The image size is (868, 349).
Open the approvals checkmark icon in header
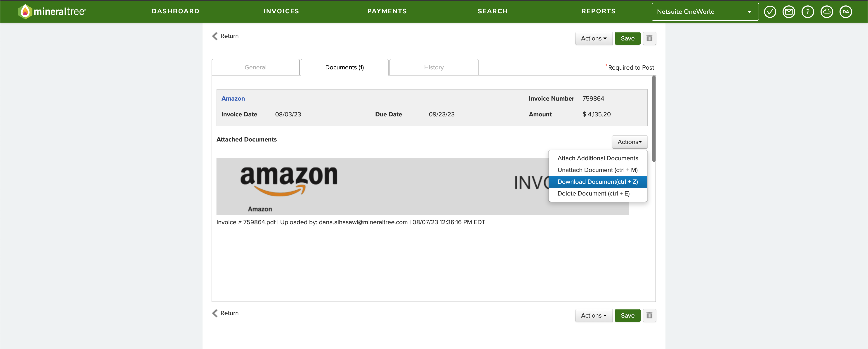[x=770, y=12]
